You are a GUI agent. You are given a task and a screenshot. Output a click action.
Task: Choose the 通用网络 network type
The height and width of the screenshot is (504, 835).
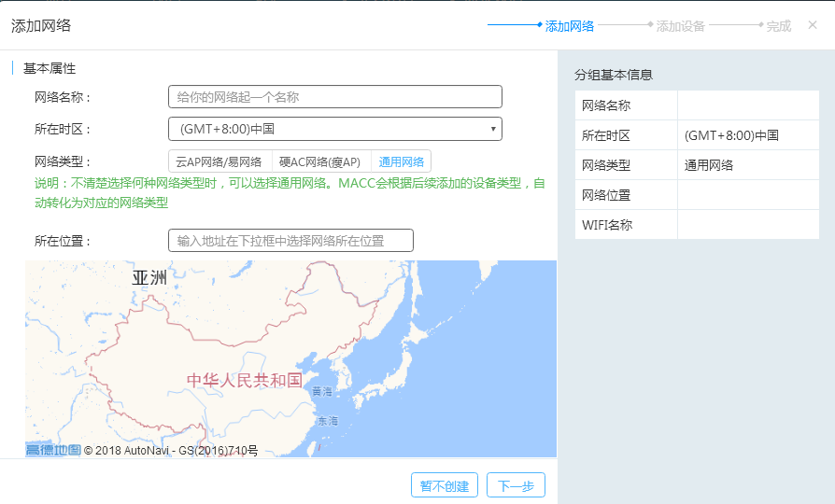402,161
